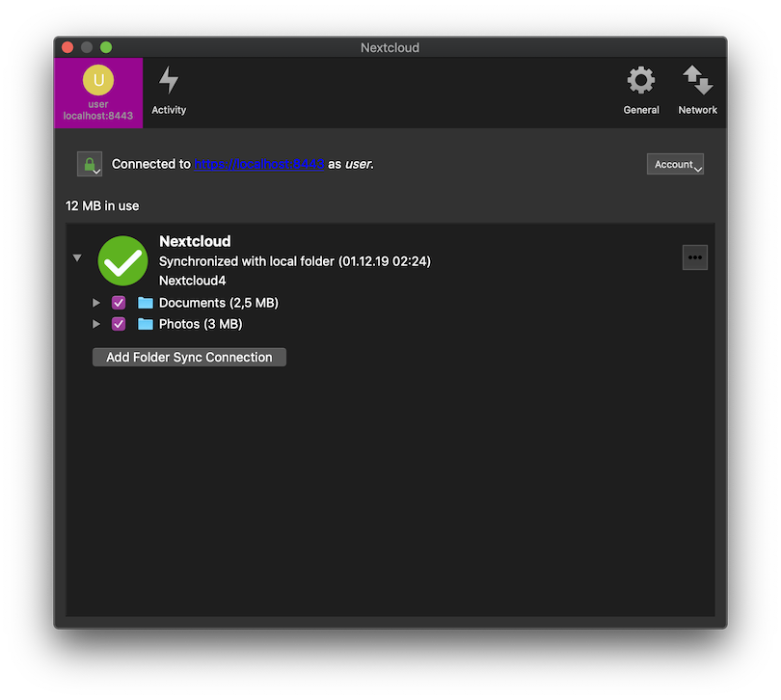Open Network arrows settings tab
Image resolution: width=781 pixels, height=700 pixels.
pyautogui.click(x=697, y=92)
